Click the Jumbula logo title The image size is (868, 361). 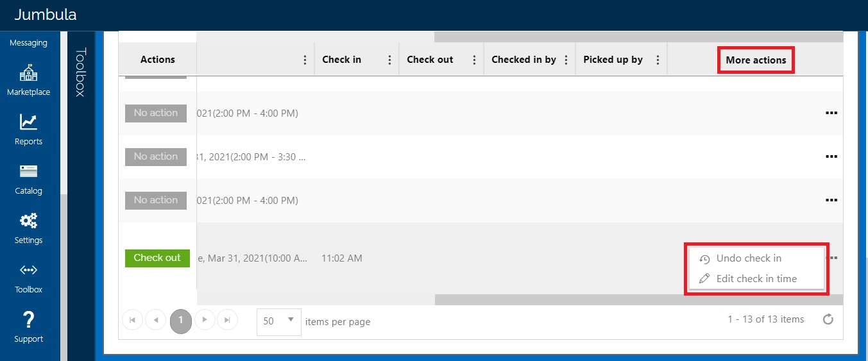(46, 14)
